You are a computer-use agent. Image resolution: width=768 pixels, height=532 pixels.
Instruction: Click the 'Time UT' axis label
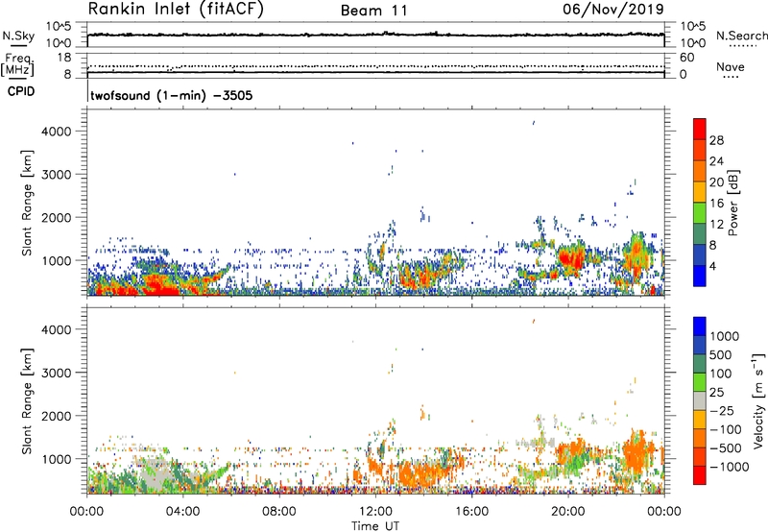(375, 526)
